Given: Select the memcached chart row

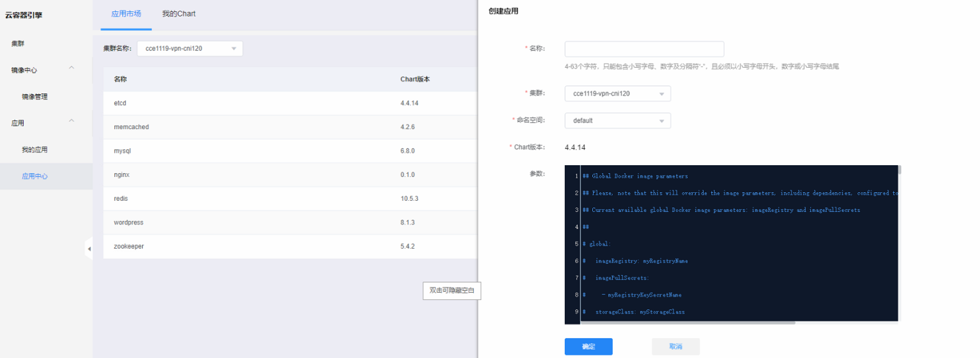Looking at the screenshot, I should coord(290,127).
